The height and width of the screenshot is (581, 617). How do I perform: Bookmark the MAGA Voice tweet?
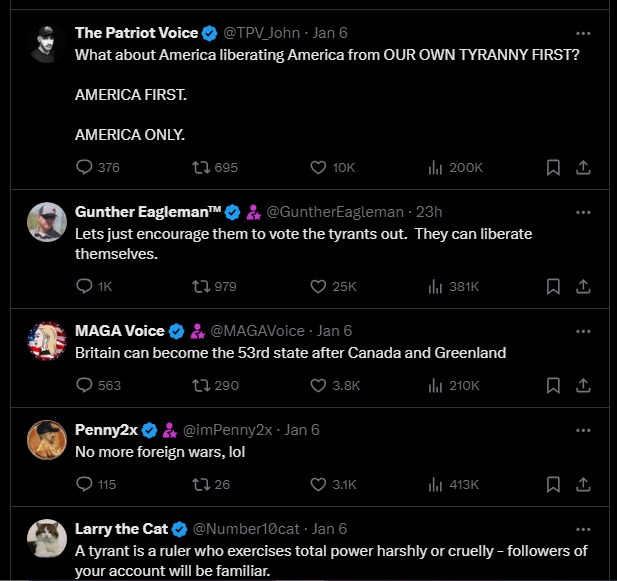(552, 385)
